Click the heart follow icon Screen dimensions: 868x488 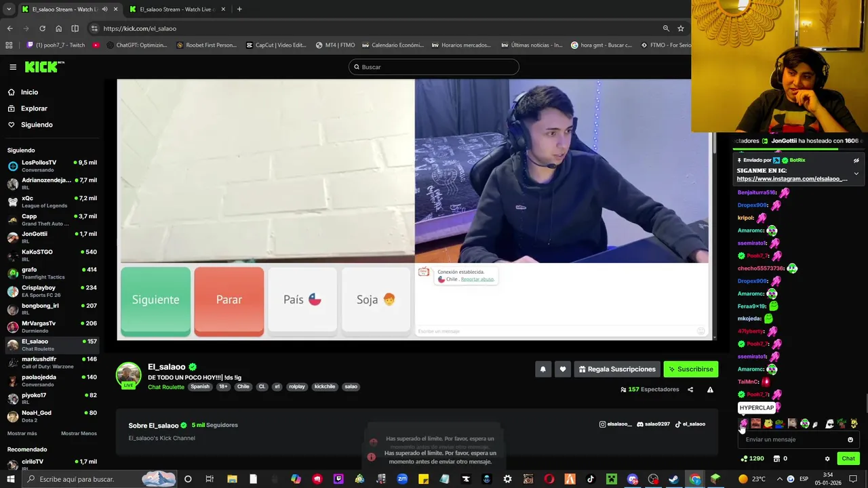(562, 369)
